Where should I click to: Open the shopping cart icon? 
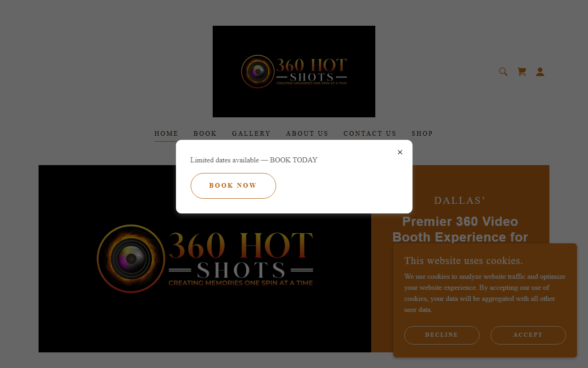pos(522,72)
